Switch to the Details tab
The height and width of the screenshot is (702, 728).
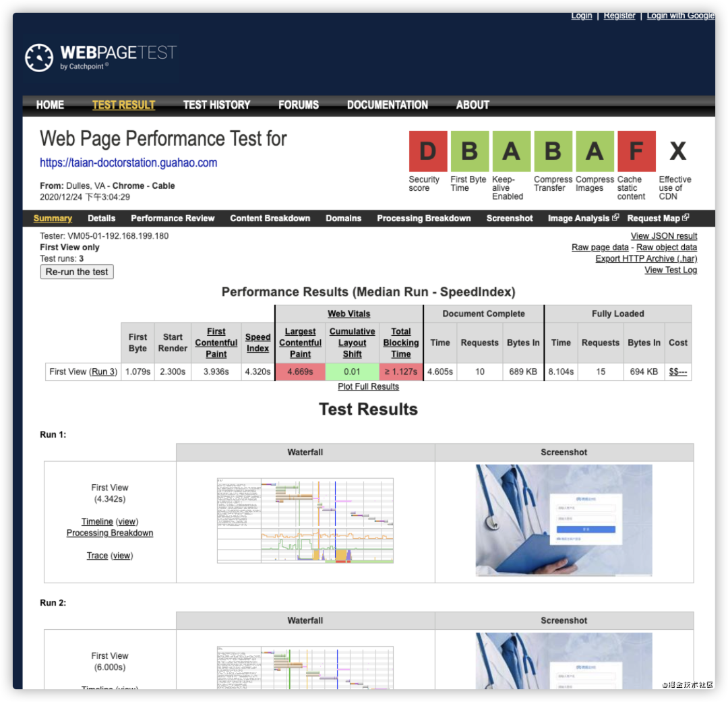tap(101, 218)
